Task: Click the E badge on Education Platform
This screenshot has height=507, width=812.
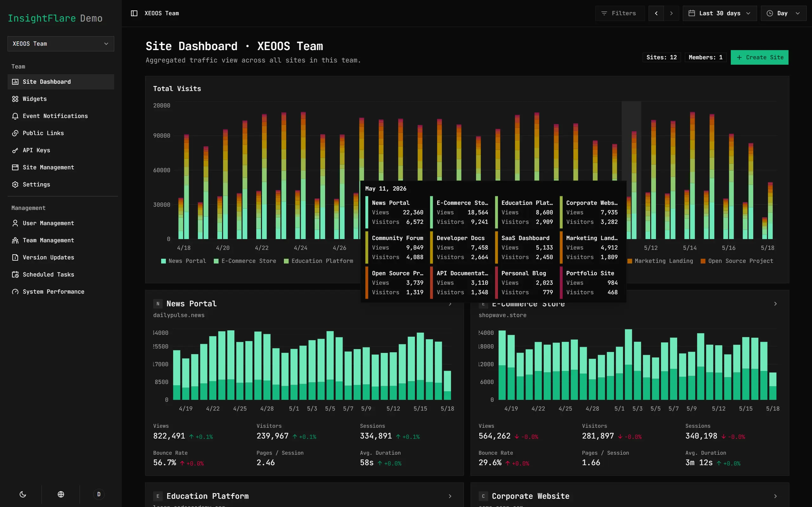Action: pyautogui.click(x=158, y=496)
